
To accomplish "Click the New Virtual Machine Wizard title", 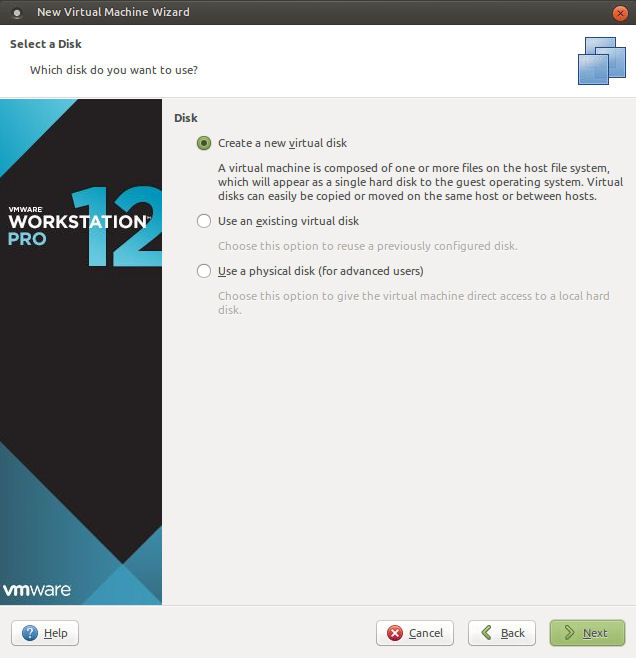I will [x=112, y=13].
